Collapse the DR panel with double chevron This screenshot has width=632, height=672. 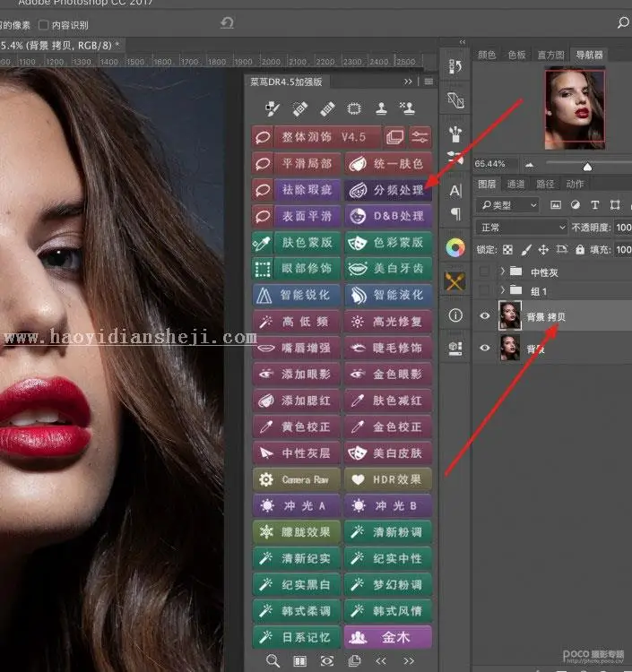[408, 82]
